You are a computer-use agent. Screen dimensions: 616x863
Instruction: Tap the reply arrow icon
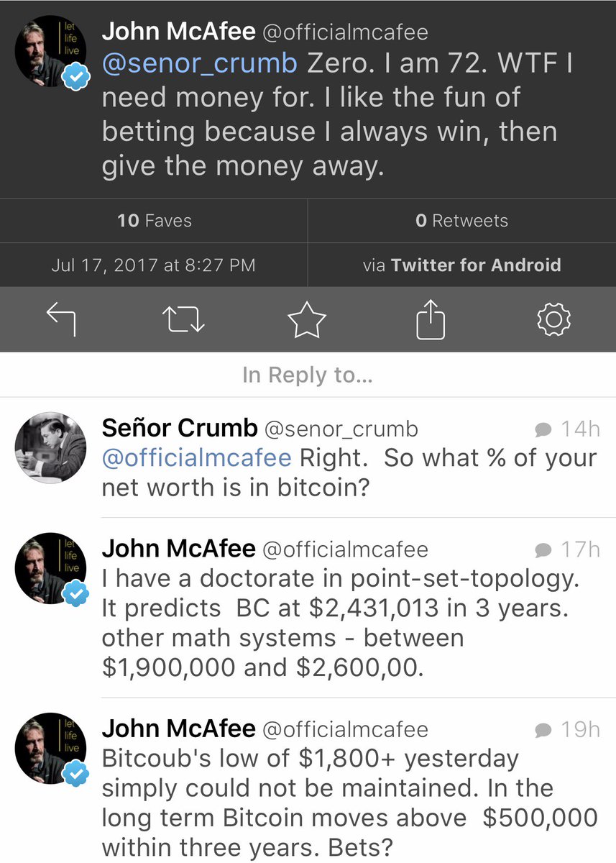click(61, 319)
